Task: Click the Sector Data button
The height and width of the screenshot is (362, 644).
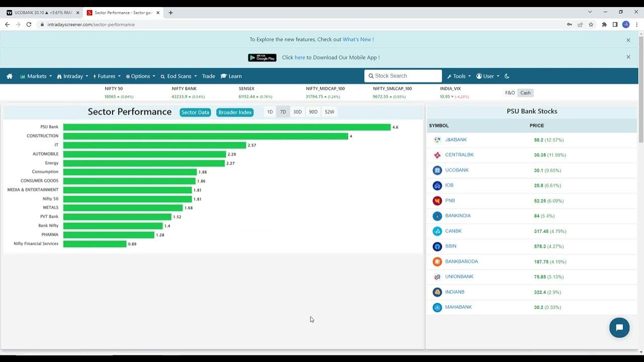Action: [195, 112]
